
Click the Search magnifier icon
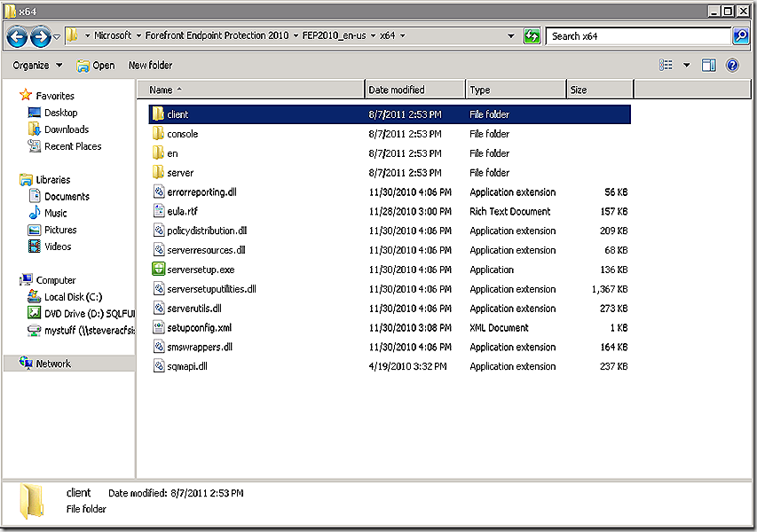(x=740, y=36)
